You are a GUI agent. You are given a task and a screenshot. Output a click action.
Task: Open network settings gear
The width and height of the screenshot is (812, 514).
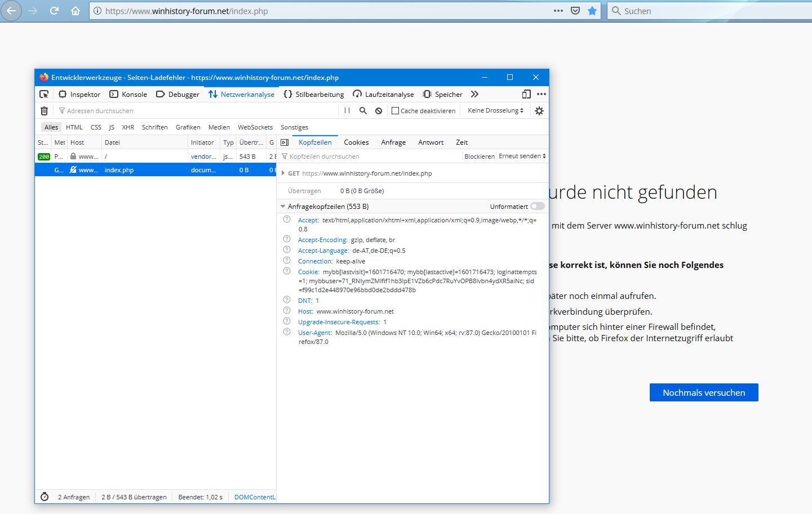[x=539, y=111]
